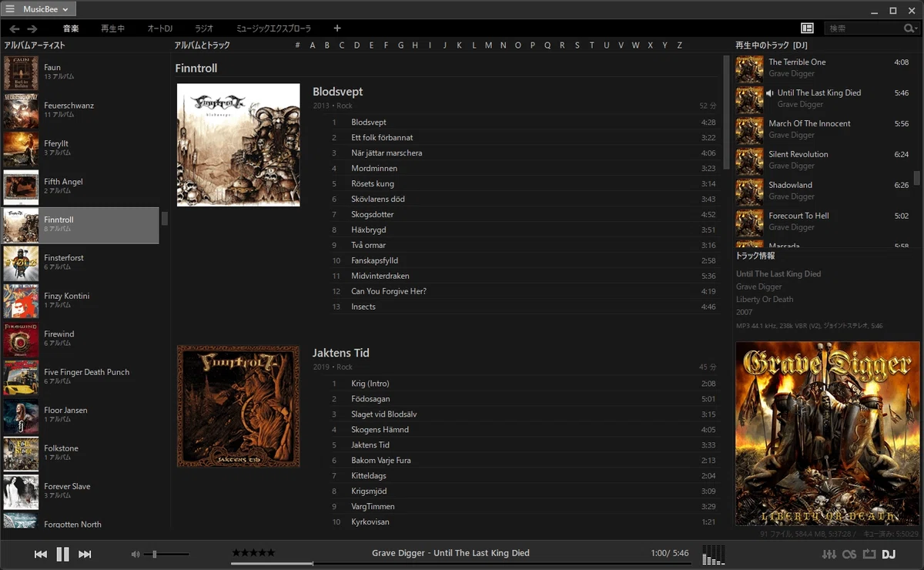This screenshot has width=924, height=570.
Task: Open the Jaktens Tid album title
Action: [x=341, y=353]
